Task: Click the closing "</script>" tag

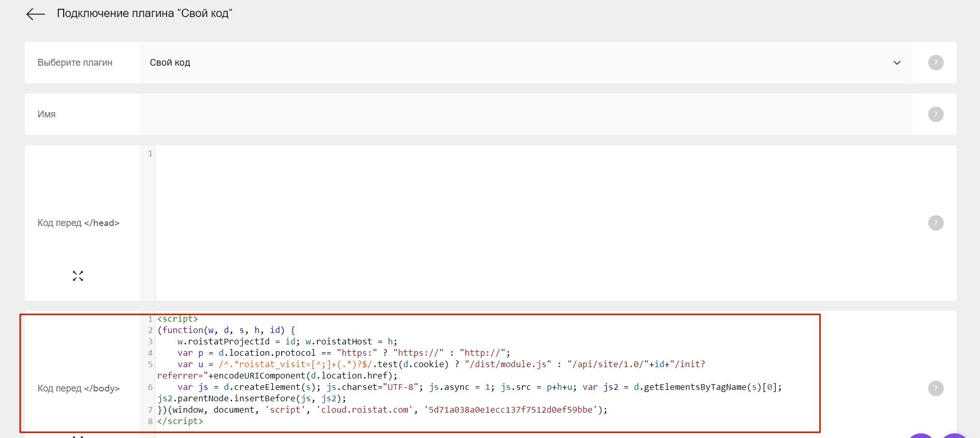Action: 180,421
